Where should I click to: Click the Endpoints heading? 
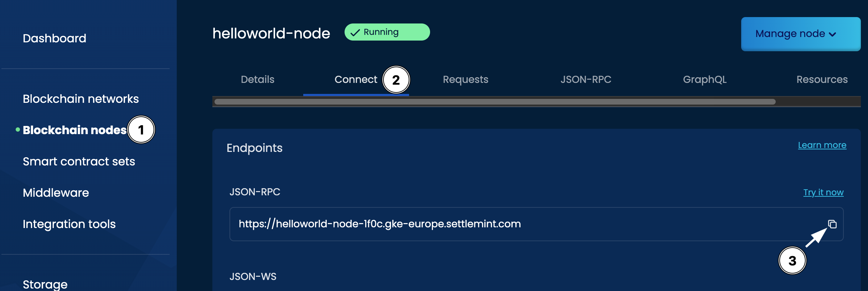pos(254,148)
